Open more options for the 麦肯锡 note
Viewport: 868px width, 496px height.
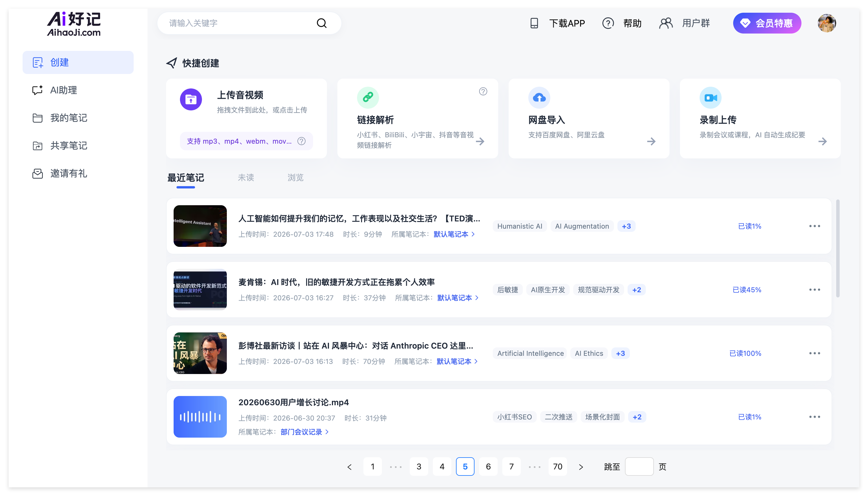814,290
